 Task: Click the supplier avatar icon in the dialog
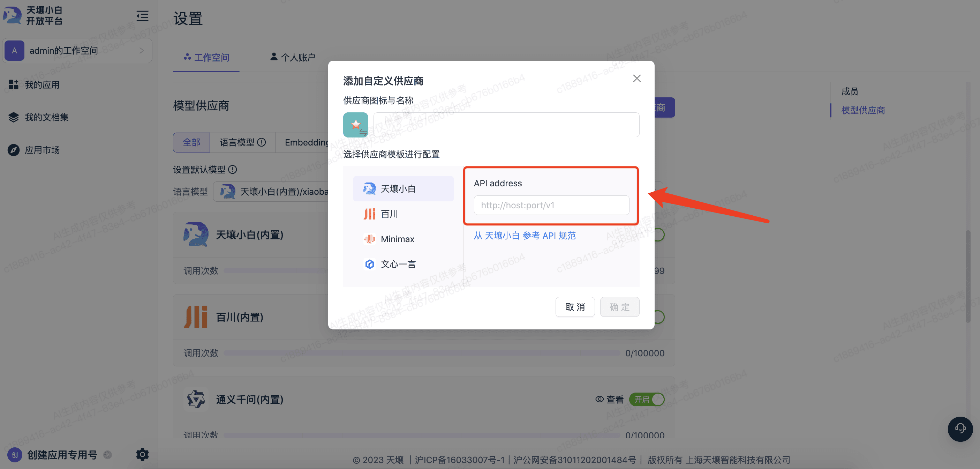coord(355,125)
